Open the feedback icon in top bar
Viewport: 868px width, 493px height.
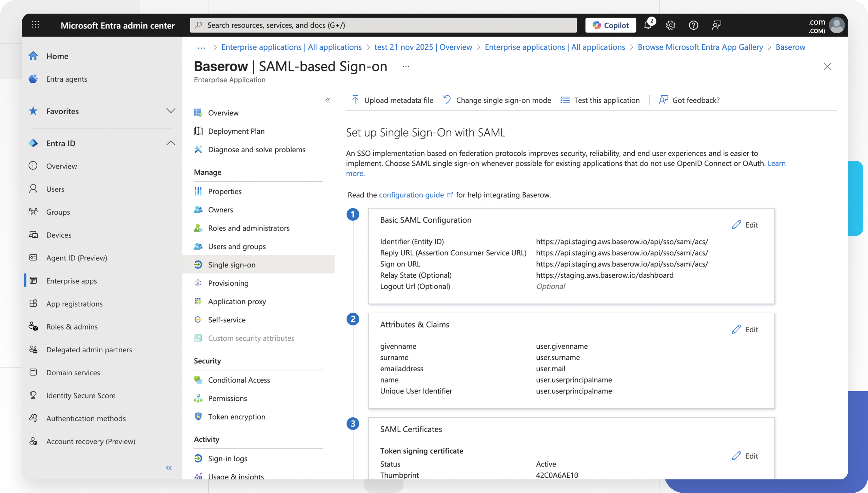716,25
